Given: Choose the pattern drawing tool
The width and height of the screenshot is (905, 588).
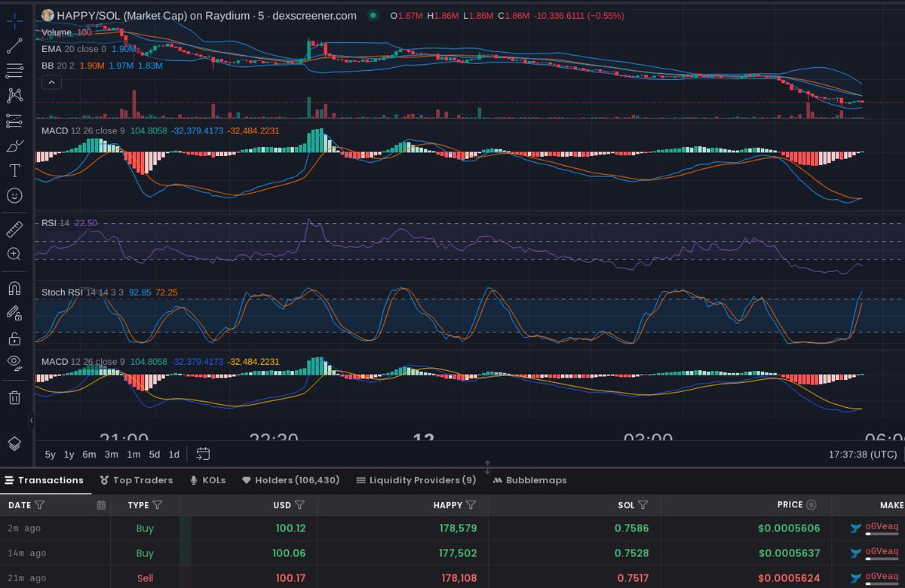Looking at the screenshot, I should (14, 96).
